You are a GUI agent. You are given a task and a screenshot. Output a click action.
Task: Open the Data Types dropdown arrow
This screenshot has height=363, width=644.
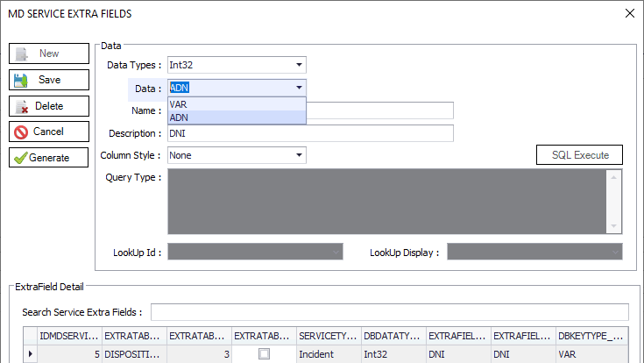(x=299, y=65)
